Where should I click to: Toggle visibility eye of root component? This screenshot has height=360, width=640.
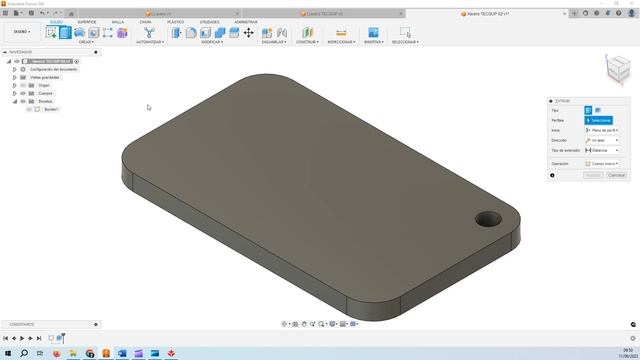pos(17,61)
